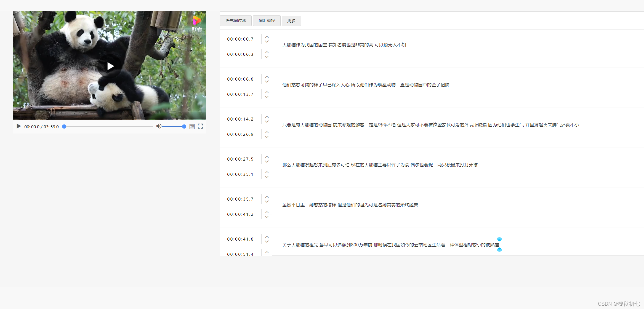644x309 pixels.
Task: Increase the 00:00:00.7 start time
Action: point(267,37)
